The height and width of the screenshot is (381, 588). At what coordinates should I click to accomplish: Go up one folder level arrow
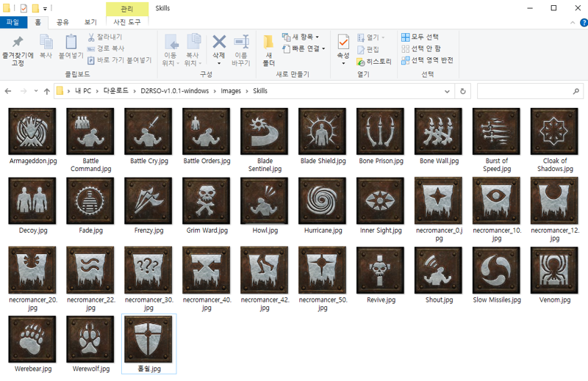[x=47, y=91]
